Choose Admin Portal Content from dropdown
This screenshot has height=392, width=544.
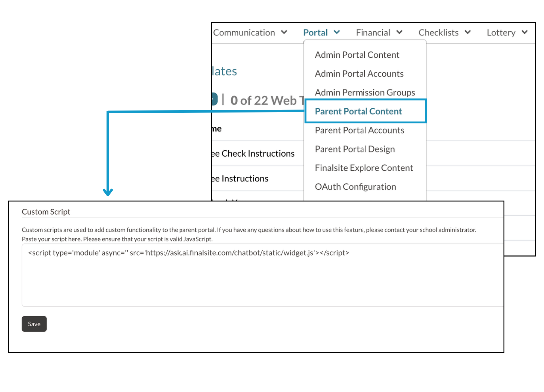[357, 55]
